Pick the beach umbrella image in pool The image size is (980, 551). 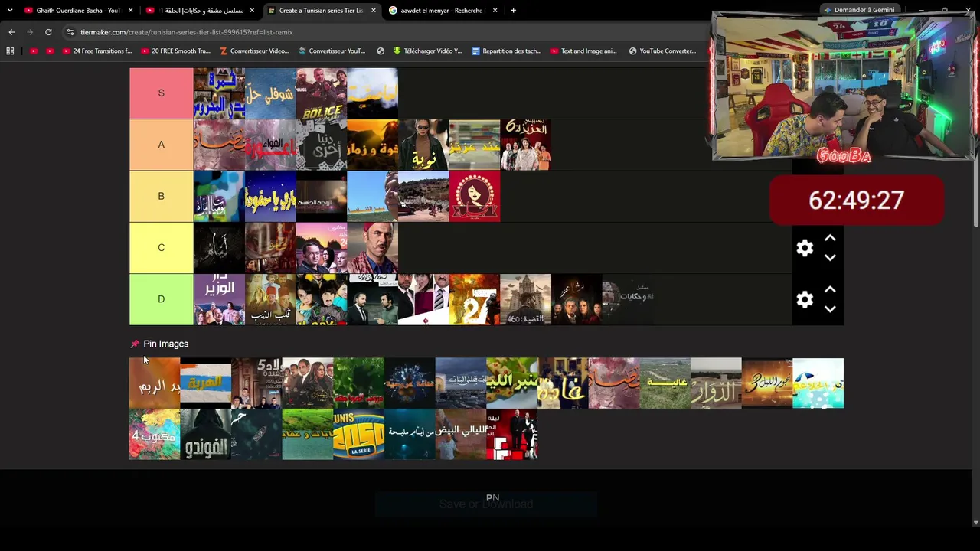[x=818, y=383]
